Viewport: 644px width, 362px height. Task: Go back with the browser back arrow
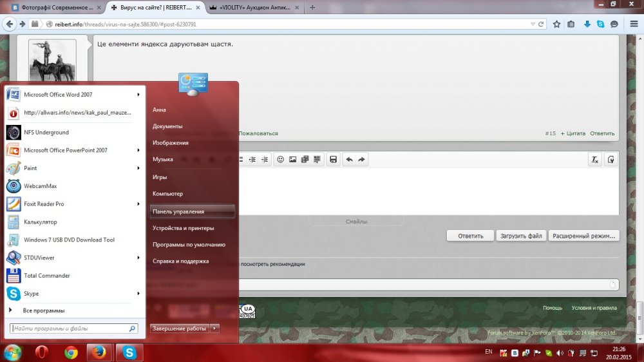click(10, 24)
